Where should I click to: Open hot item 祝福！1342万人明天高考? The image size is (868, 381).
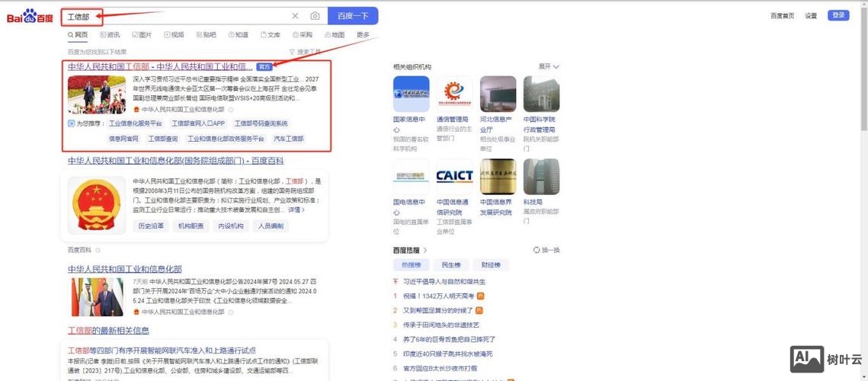point(439,296)
